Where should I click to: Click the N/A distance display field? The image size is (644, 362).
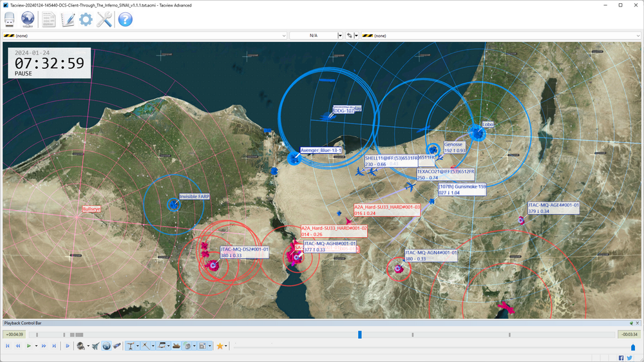(314, 35)
